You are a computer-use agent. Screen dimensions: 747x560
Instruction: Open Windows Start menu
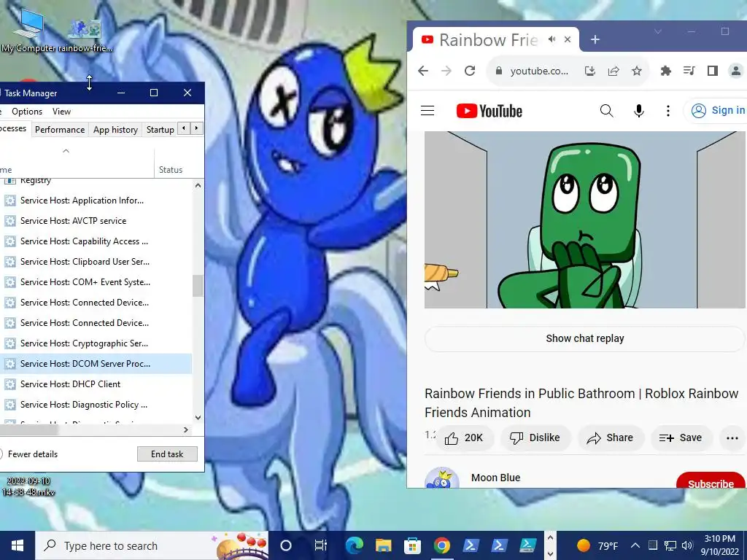18,545
